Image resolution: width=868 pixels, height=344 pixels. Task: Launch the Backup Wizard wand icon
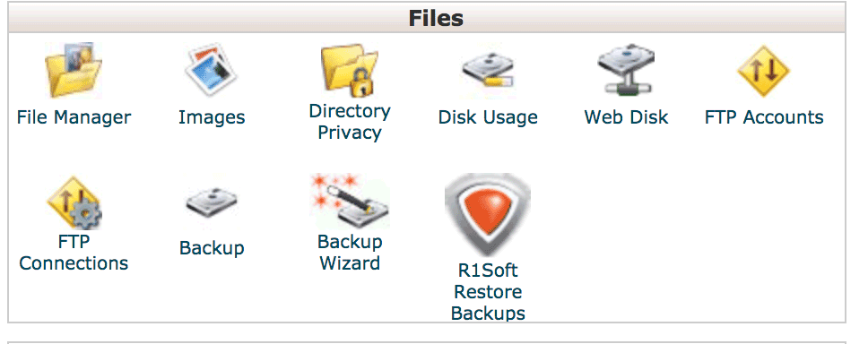click(350, 200)
